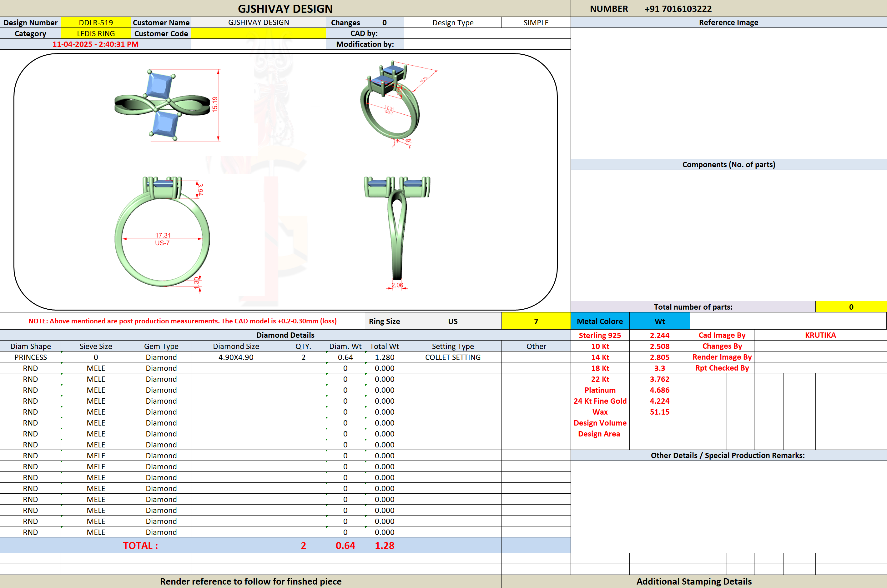Click the US ring size standard cell
The height and width of the screenshot is (588, 887).
click(452, 321)
